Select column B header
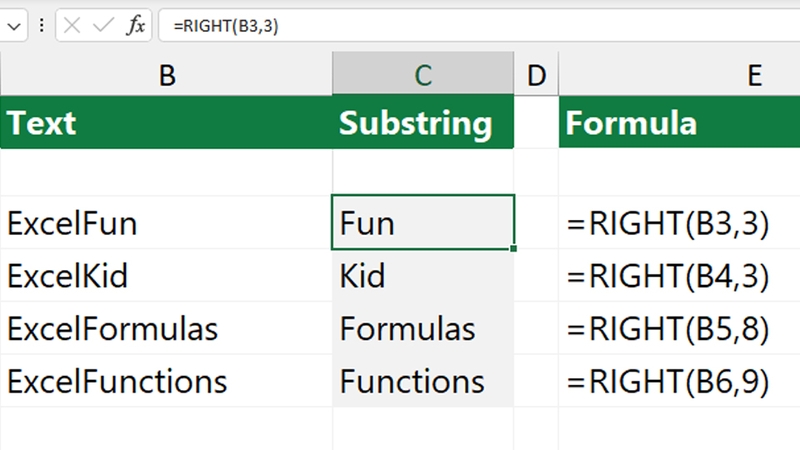Screen dimensions: 800x450 click(167, 74)
